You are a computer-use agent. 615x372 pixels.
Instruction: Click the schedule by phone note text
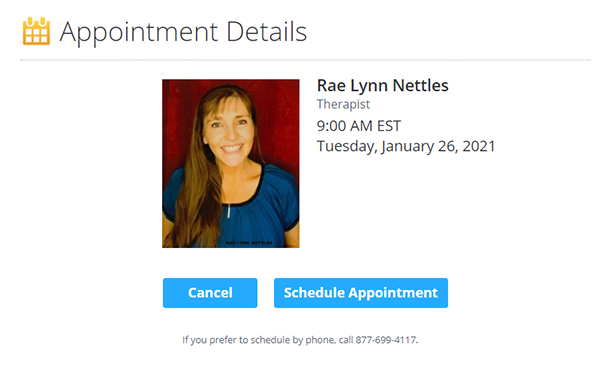(x=300, y=340)
